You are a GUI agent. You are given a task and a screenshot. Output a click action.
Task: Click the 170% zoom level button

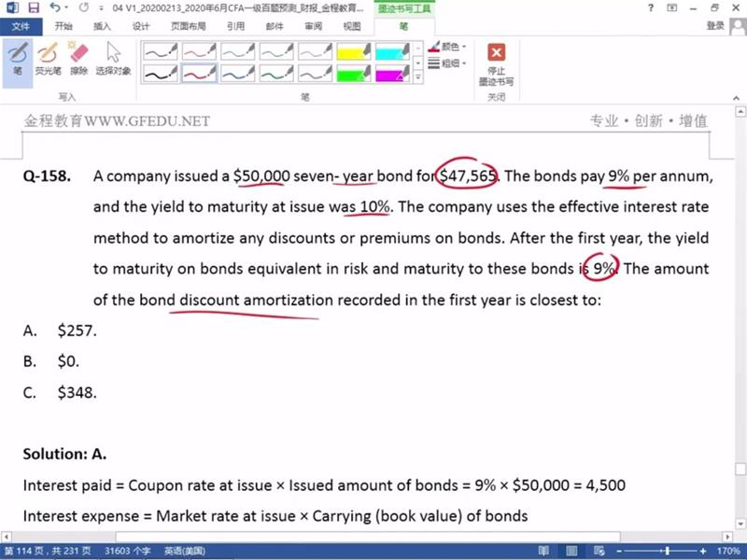[x=728, y=551]
